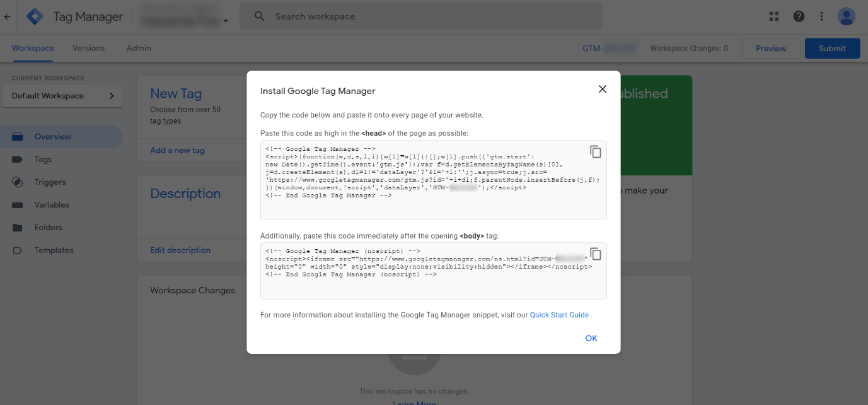This screenshot has height=405, width=868.
Task: Click the Description card heading
Action: click(185, 194)
